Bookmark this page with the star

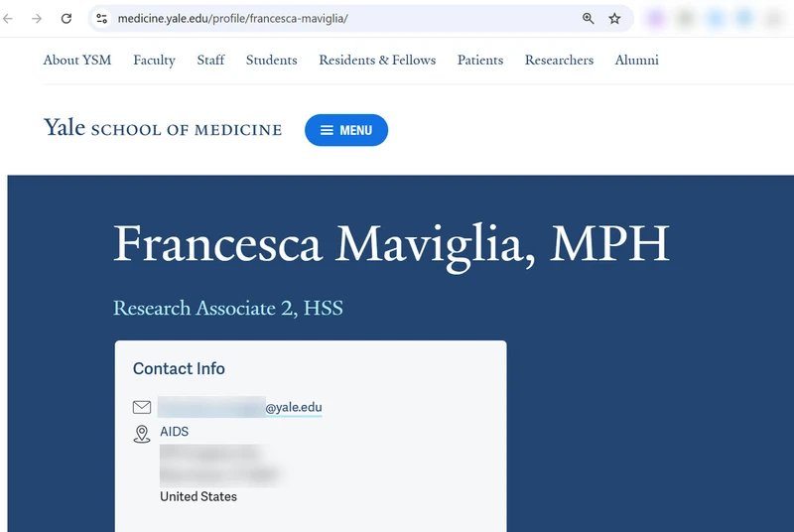tap(614, 19)
